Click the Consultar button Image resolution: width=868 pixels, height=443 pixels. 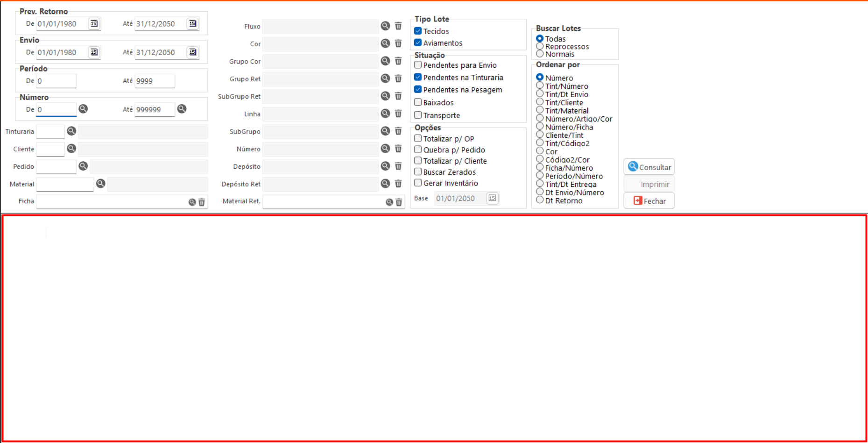pos(649,167)
